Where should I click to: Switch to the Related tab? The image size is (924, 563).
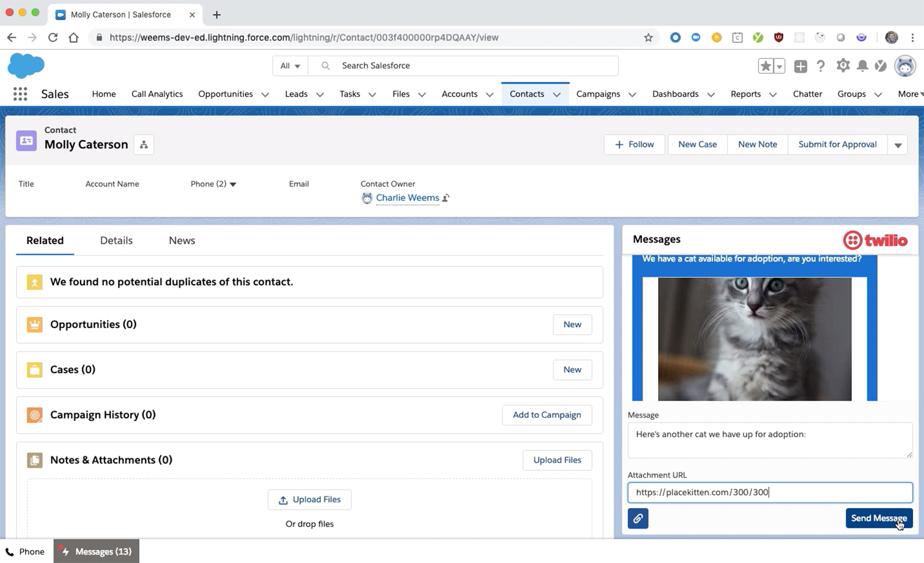click(x=45, y=240)
